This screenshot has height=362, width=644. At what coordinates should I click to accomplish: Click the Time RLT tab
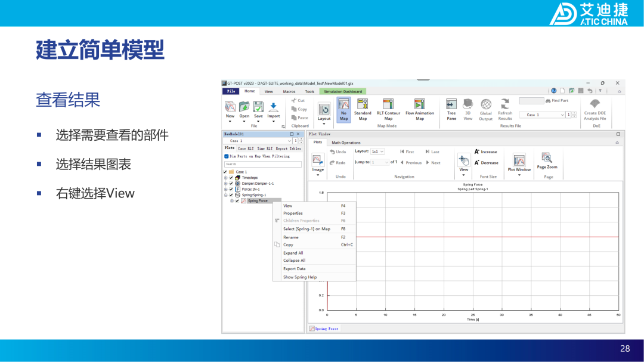pos(265,148)
